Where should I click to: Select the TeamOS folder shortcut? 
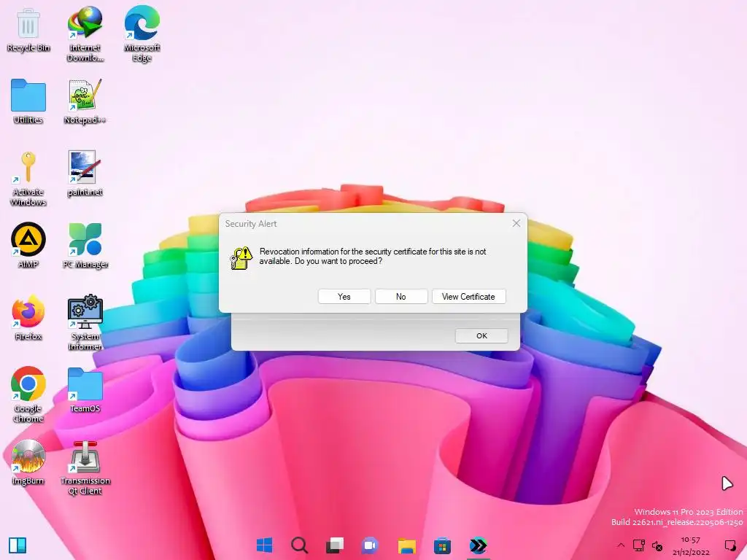point(85,389)
